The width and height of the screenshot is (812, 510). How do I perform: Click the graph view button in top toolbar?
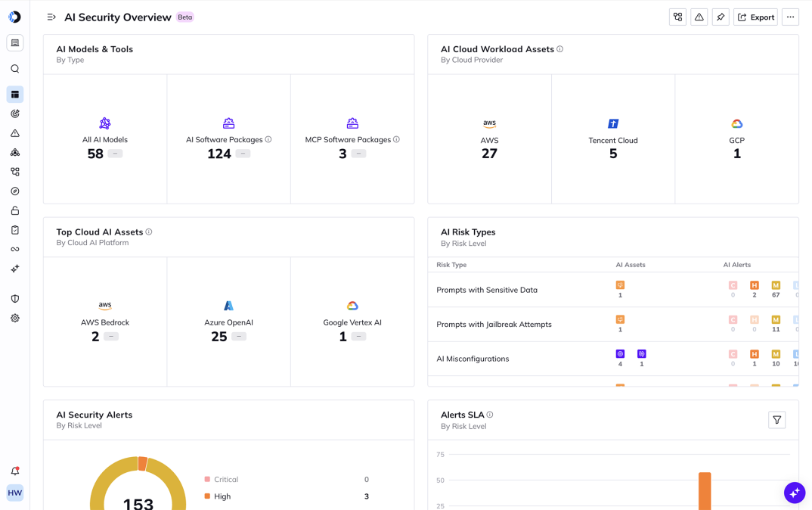tap(678, 17)
